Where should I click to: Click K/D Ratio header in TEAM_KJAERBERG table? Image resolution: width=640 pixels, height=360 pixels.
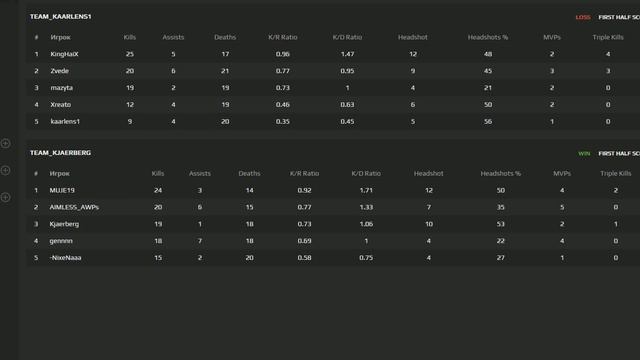[366, 173]
